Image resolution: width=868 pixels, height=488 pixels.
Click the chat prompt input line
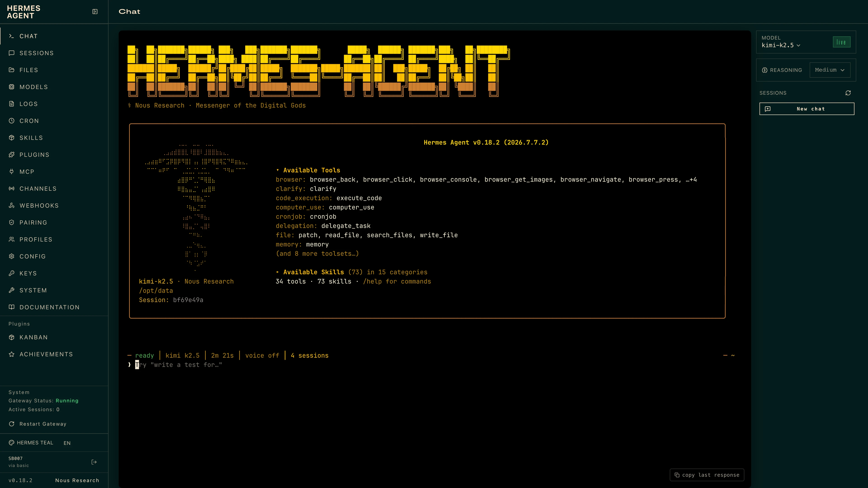431,365
